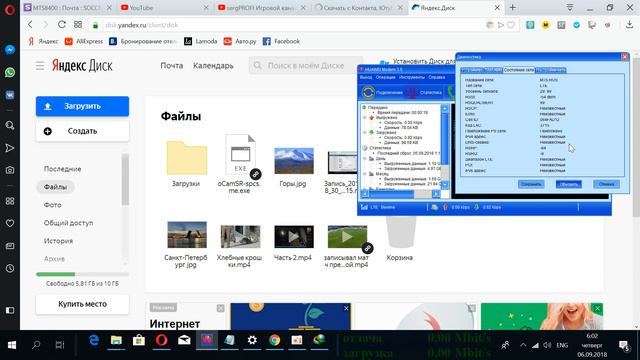Play the Часть 2.mp4 video
This screenshot has width=640, height=360.
(294, 236)
